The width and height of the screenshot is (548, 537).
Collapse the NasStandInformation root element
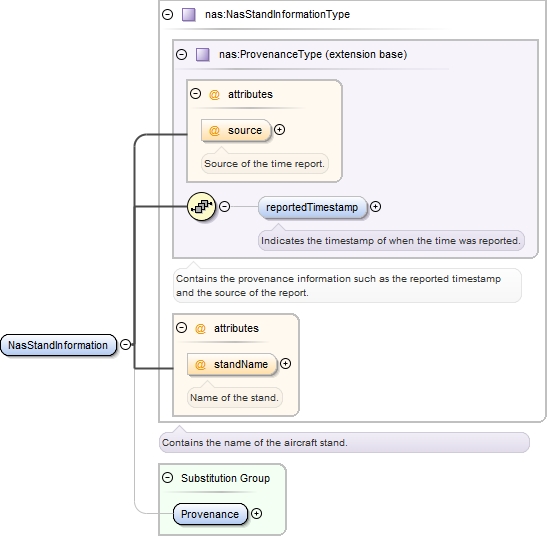[125, 344]
